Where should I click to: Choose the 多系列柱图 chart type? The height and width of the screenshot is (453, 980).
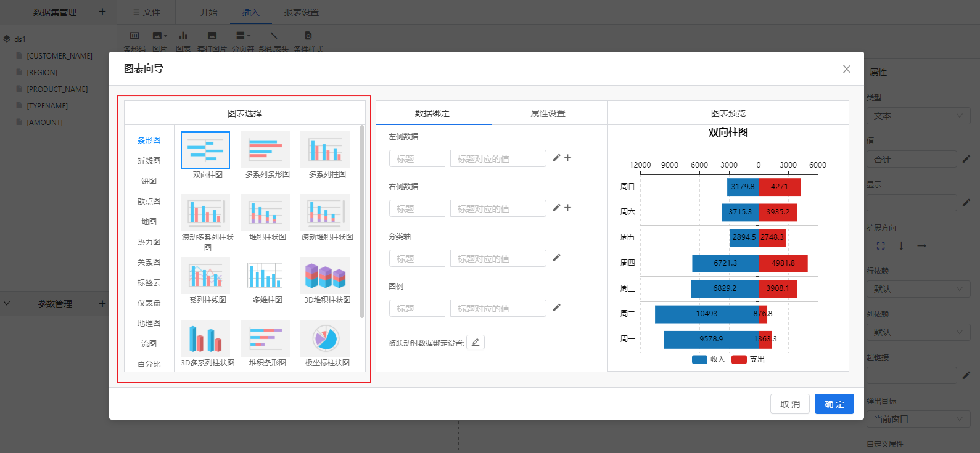point(325,150)
